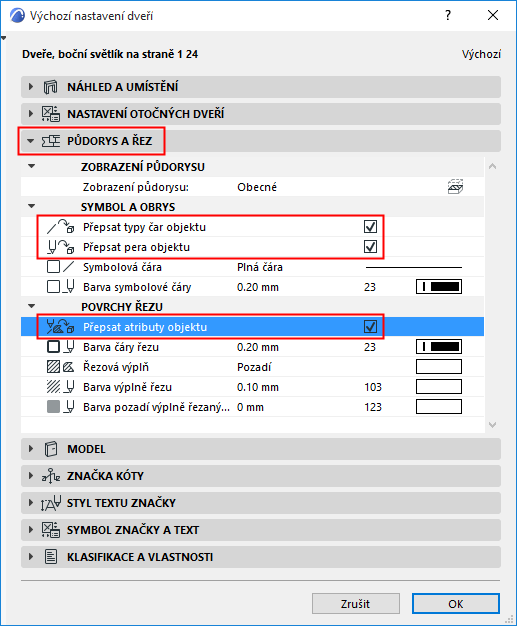Click the Styl textu značky icon
The height and width of the screenshot is (626, 517).
tap(51, 503)
